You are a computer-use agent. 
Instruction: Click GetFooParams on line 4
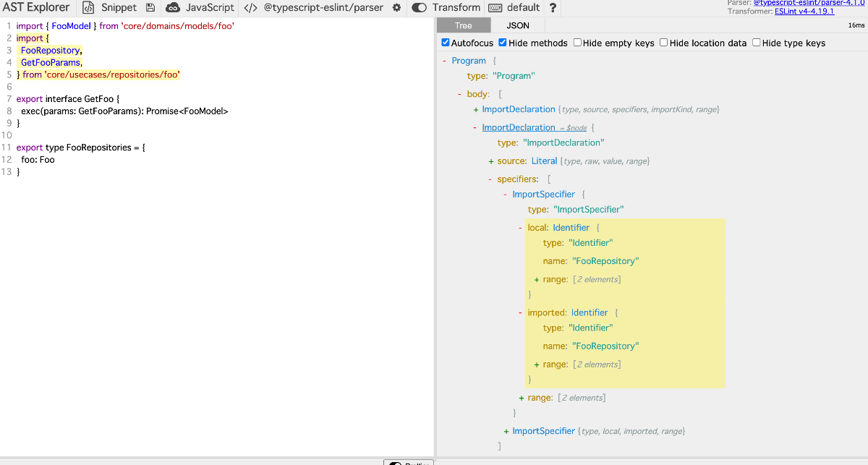[50, 63]
